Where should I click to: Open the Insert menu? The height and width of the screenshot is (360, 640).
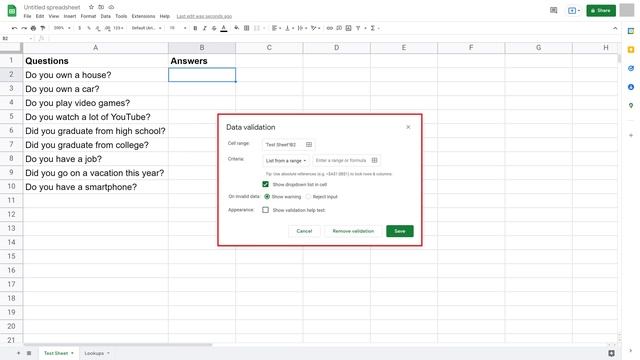point(70,16)
